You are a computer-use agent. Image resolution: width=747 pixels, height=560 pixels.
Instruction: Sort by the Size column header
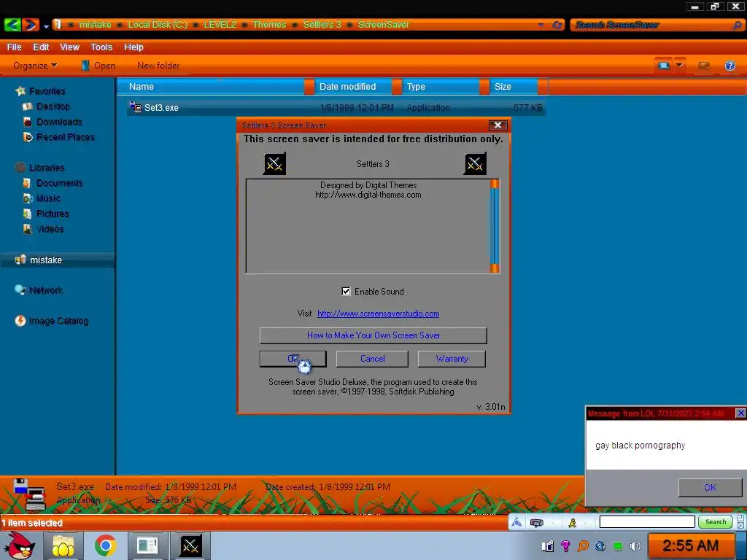click(514, 87)
